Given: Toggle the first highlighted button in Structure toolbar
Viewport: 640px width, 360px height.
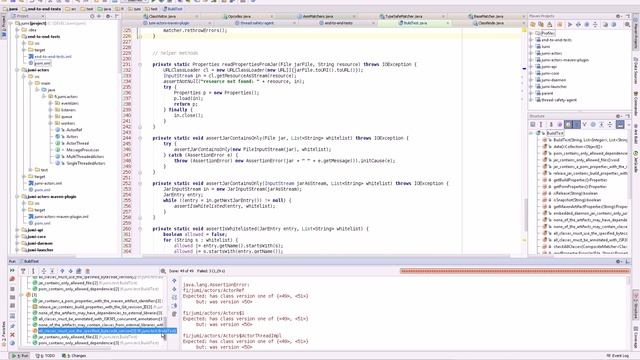Looking at the screenshot, I should click(x=568, y=124).
